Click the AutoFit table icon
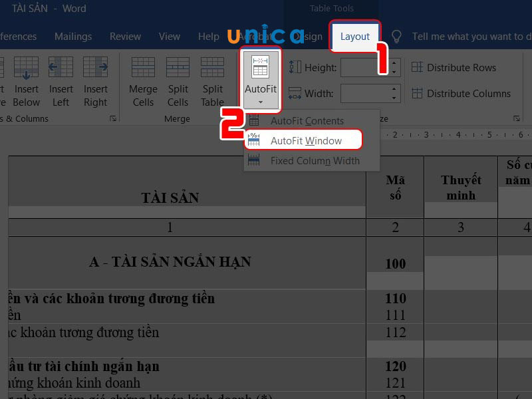Screen dimensions: 532x399 pos(260,68)
